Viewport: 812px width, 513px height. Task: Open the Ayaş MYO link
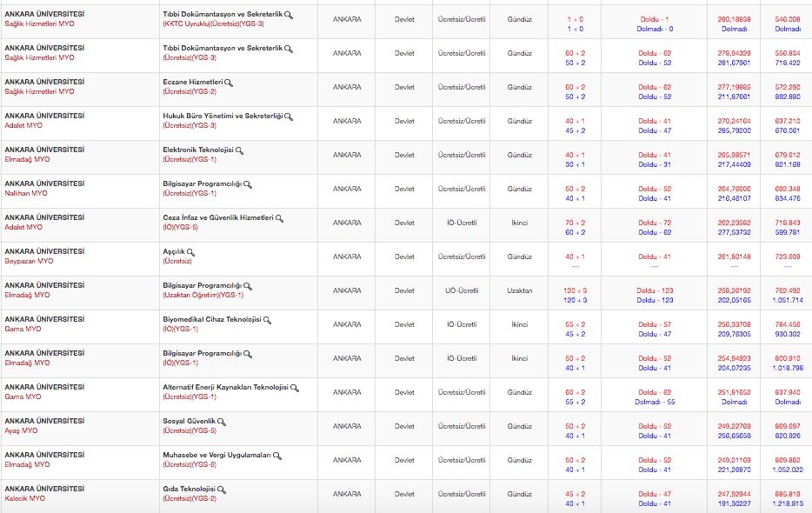(x=22, y=430)
